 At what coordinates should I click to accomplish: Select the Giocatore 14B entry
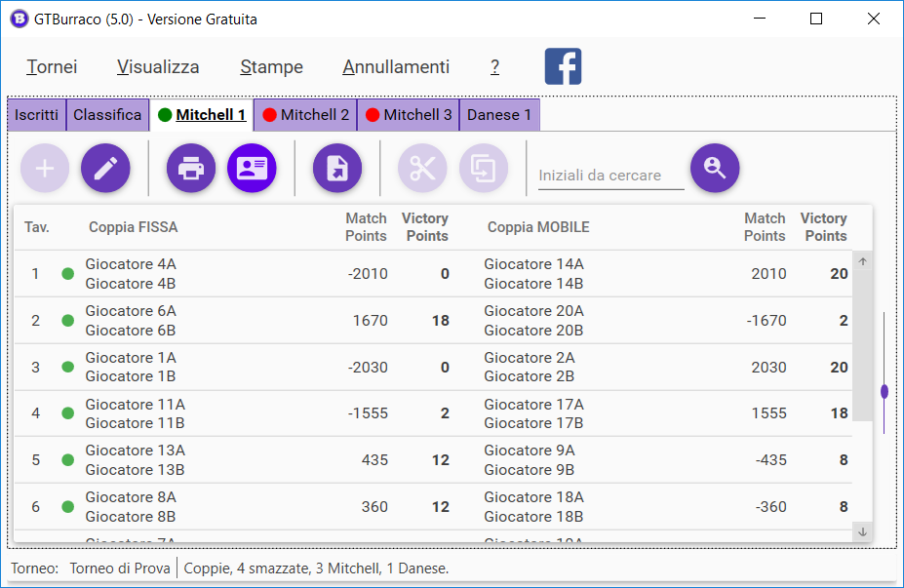point(533,284)
